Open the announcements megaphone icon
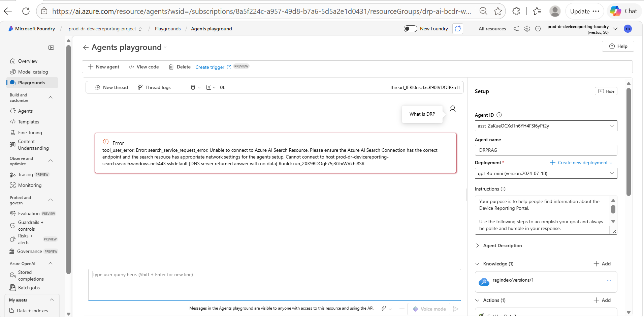Viewport: 644px width, 317px height. pyautogui.click(x=516, y=29)
